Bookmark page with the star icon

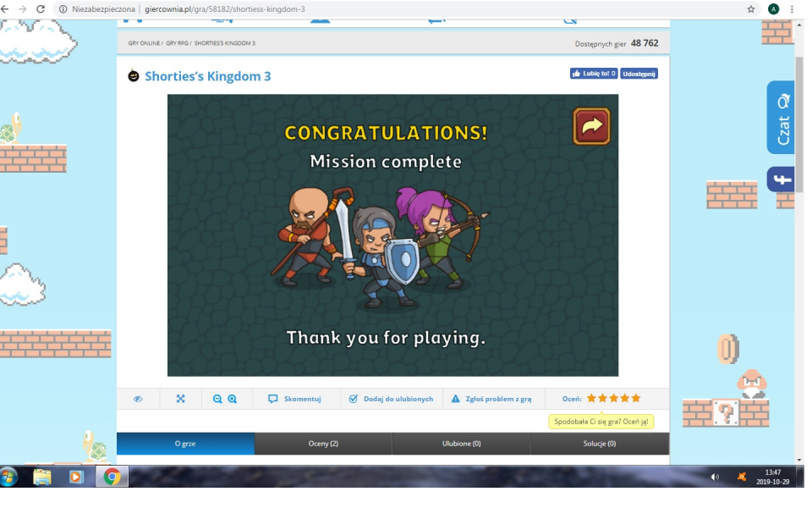click(x=751, y=8)
